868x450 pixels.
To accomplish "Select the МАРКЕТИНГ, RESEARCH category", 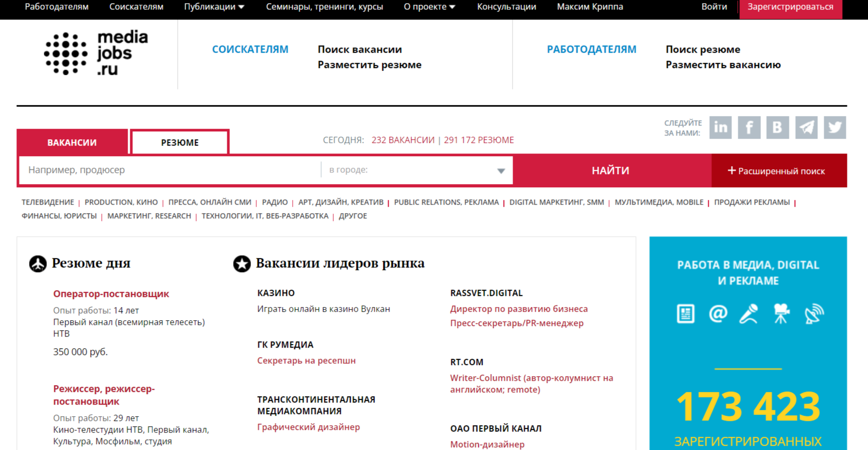I will pyautogui.click(x=149, y=216).
